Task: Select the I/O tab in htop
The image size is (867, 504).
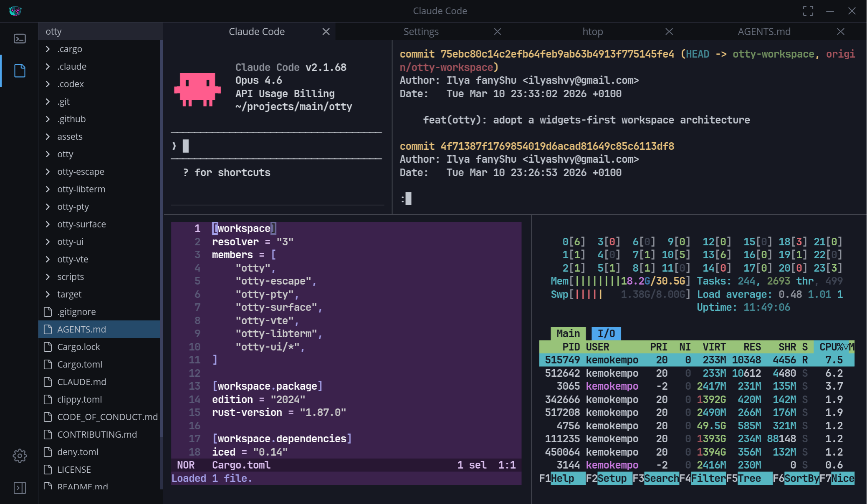Action: click(x=606, y=333)
